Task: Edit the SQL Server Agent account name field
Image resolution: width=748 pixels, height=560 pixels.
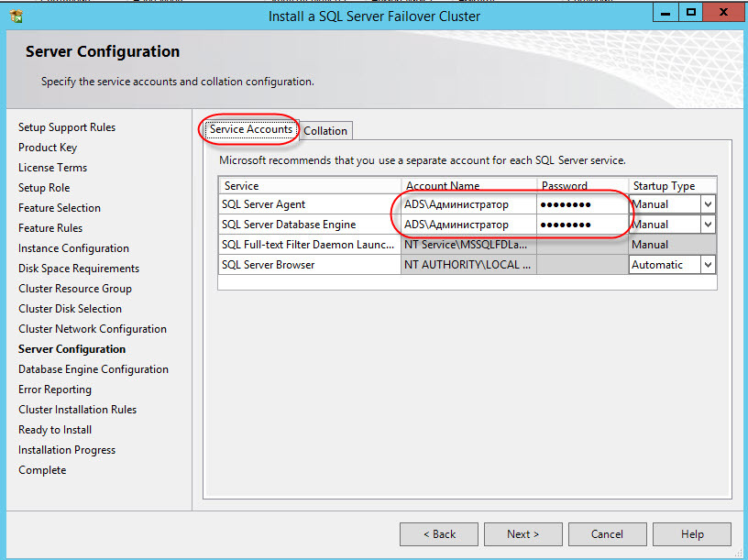Action: coord(467,204)
